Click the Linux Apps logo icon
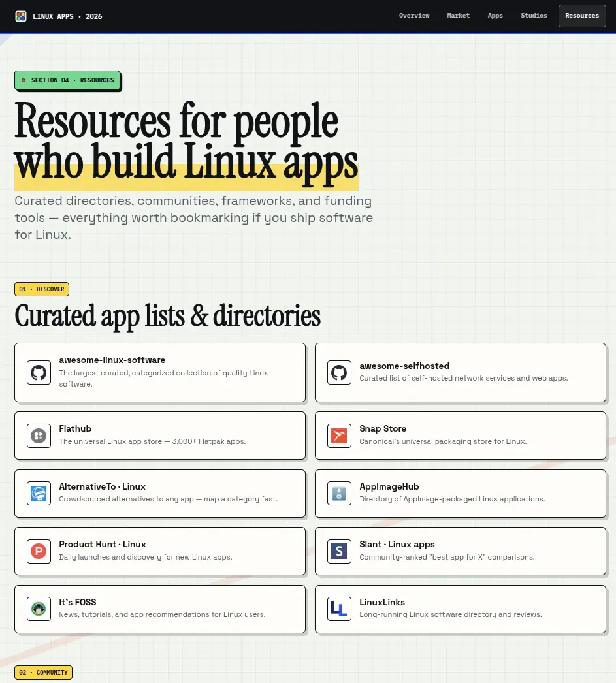The image size is (616, 683). [21, 16]
